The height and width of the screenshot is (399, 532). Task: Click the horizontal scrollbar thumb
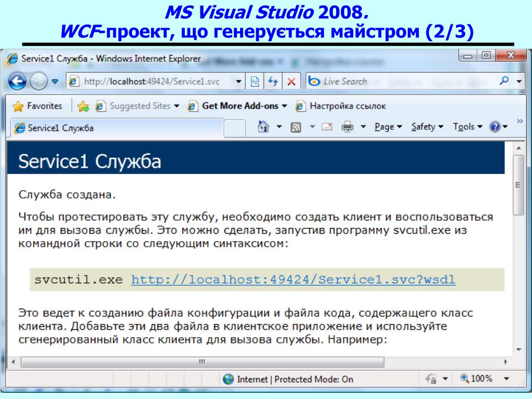pos(202,362)
